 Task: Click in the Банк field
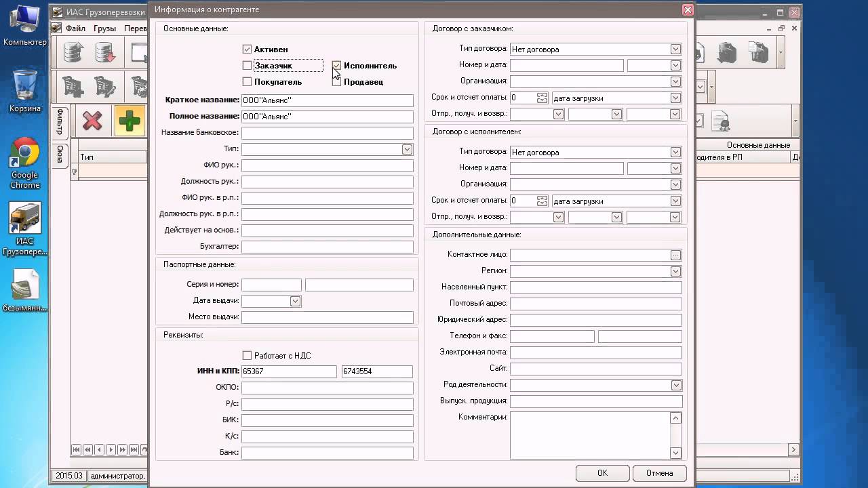327,453
